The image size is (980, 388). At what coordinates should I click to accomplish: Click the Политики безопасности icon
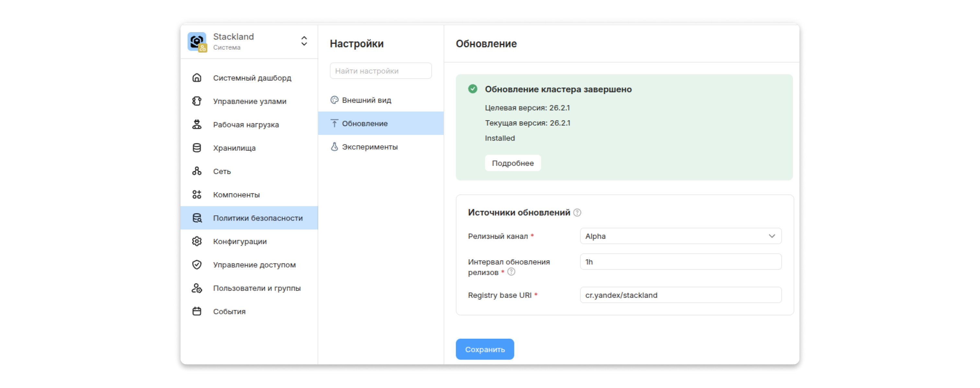[x=197, y=218]
